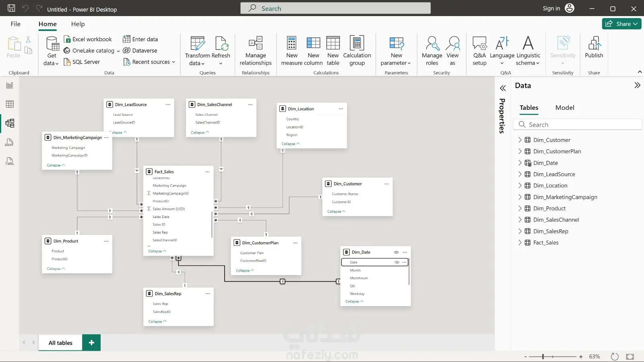Expand Dim_Date in the Data pane
This screenshot has width=644, height=362.
520,163
